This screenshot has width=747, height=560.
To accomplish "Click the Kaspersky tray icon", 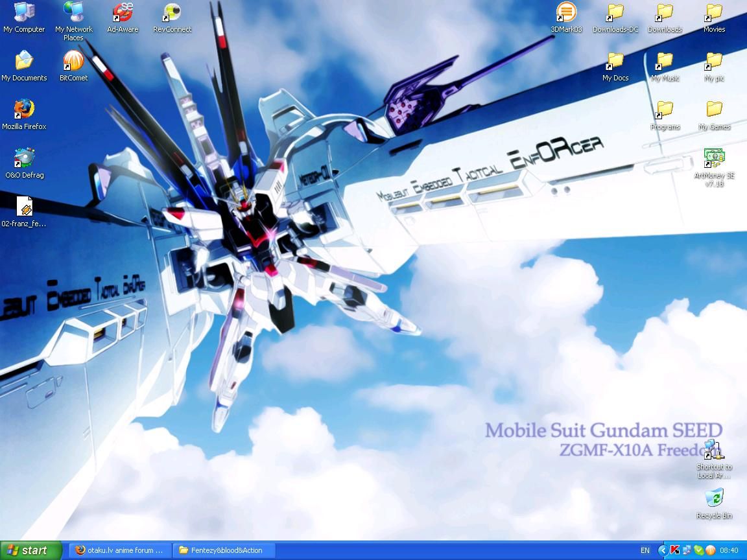I will (674, 550).
